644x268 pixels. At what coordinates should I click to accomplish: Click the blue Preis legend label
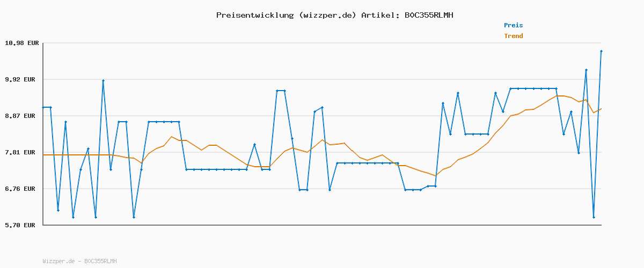click(513, 25)
